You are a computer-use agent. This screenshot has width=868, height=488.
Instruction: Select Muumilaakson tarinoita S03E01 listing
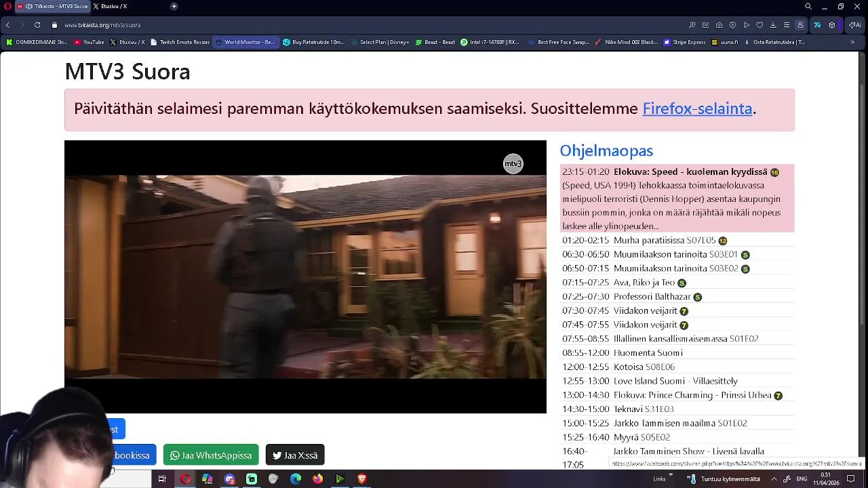677,255
